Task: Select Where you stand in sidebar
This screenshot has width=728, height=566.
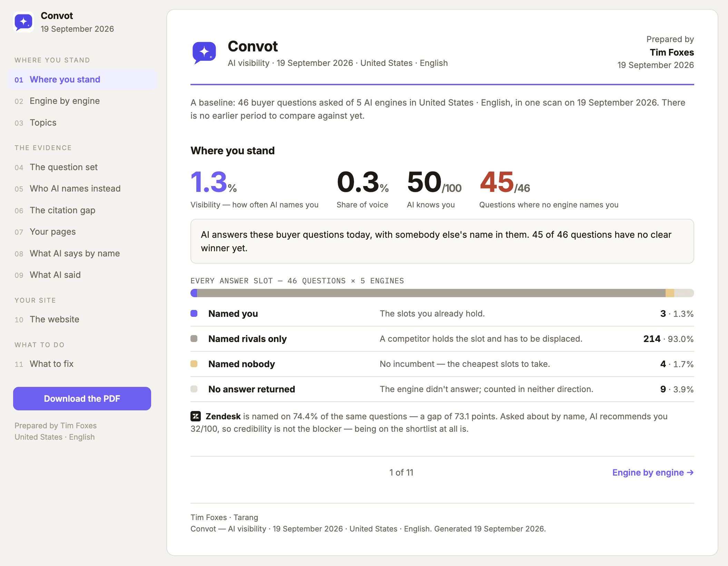Action: 82,79
